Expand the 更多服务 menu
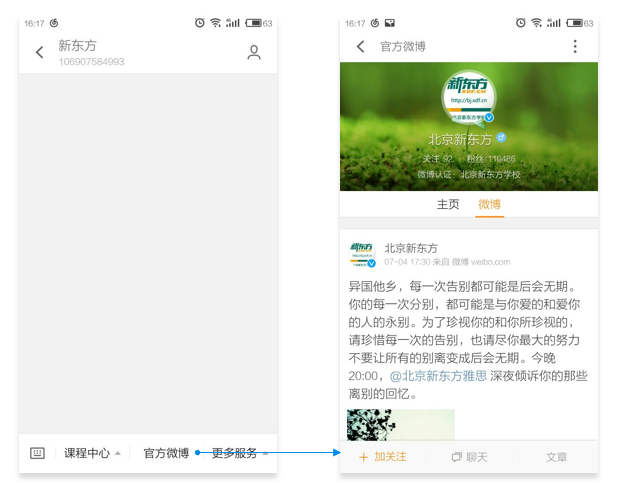623x489 pixels. [x=238, y=453]
